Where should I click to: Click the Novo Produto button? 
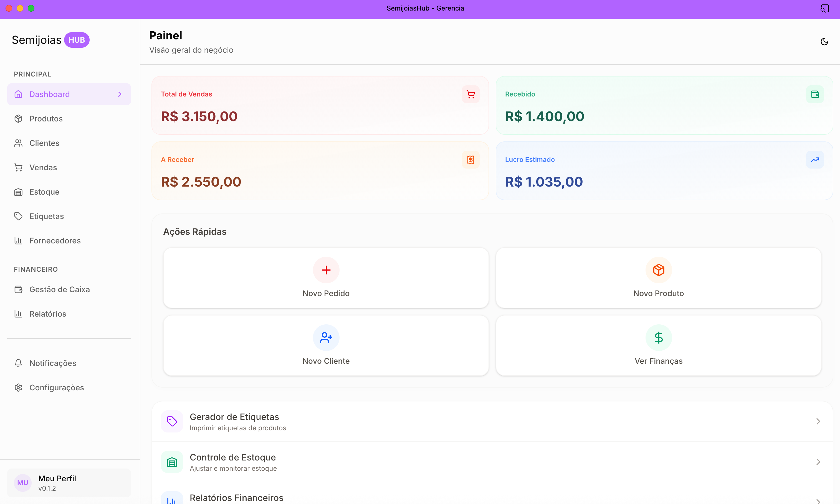(x=659, y=278)
